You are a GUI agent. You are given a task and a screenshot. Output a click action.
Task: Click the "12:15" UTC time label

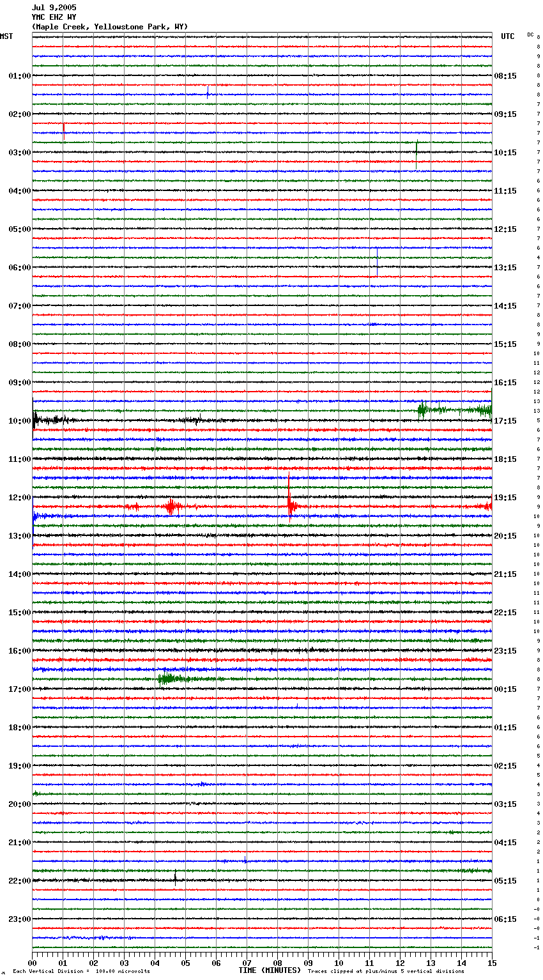click(x=505, y=229)
